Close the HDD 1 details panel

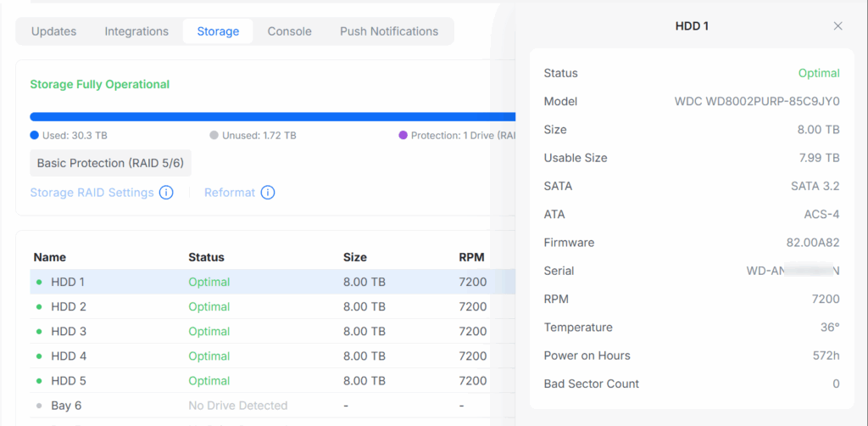coord(837,26)
